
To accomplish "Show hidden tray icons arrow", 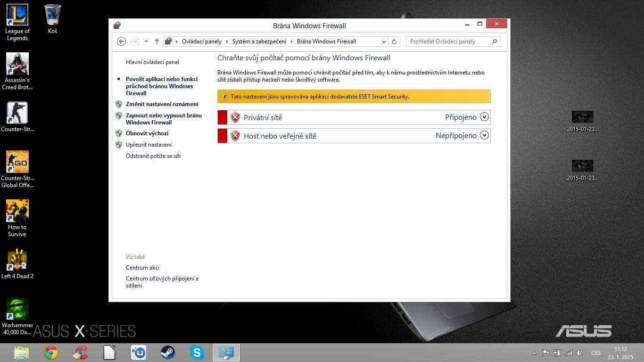I will (534, 353).
